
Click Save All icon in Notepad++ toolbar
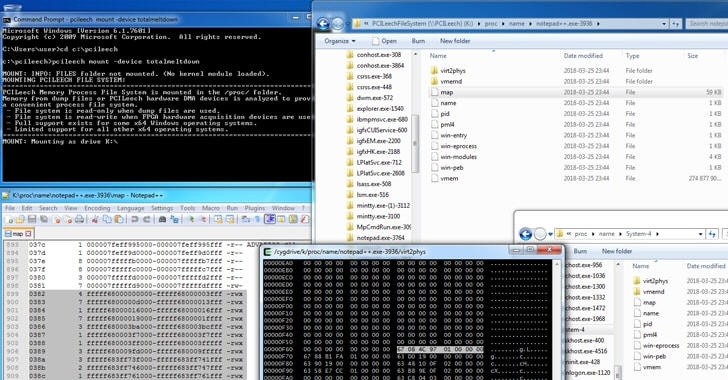coord(44,219)
